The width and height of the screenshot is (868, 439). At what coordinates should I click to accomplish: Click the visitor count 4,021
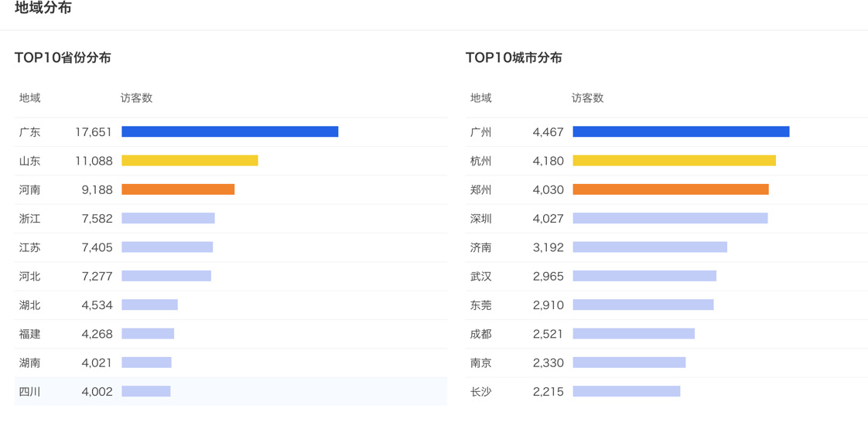tap(97, 362)
